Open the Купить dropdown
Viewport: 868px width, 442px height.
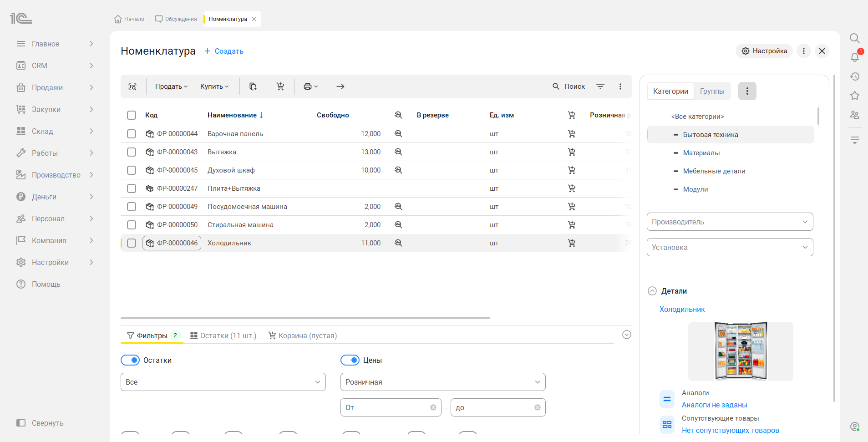click(x=214, y=86)
